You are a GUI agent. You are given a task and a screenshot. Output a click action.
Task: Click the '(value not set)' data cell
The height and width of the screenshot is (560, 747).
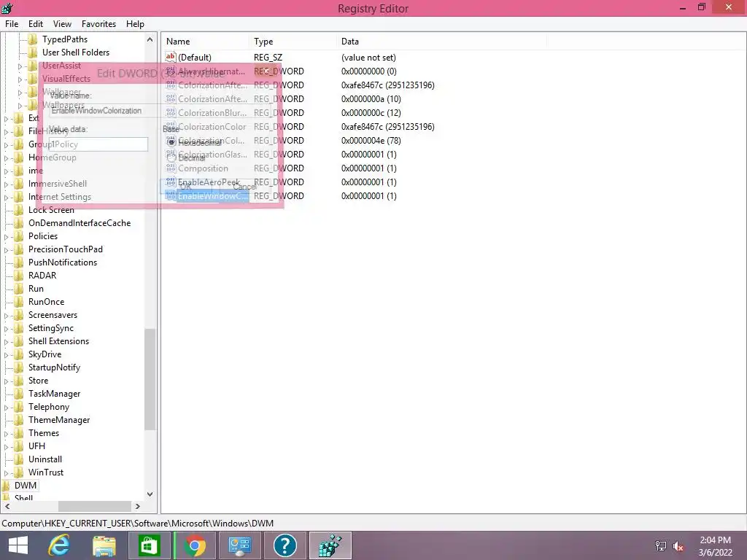point(368,57)
